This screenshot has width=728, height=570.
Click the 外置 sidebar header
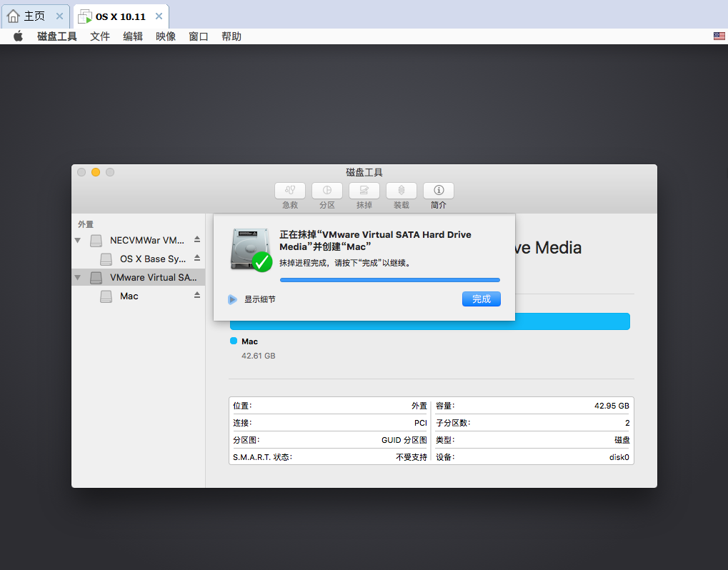point(86,224)
